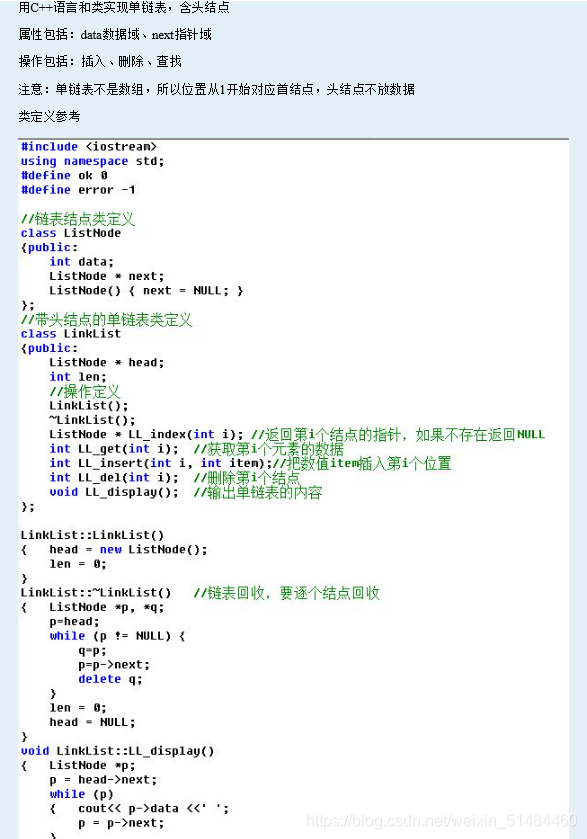The height and width of the screenshot is (839, 587).
Task: Click the line 'q=p;'
Action: coord(92,651)
